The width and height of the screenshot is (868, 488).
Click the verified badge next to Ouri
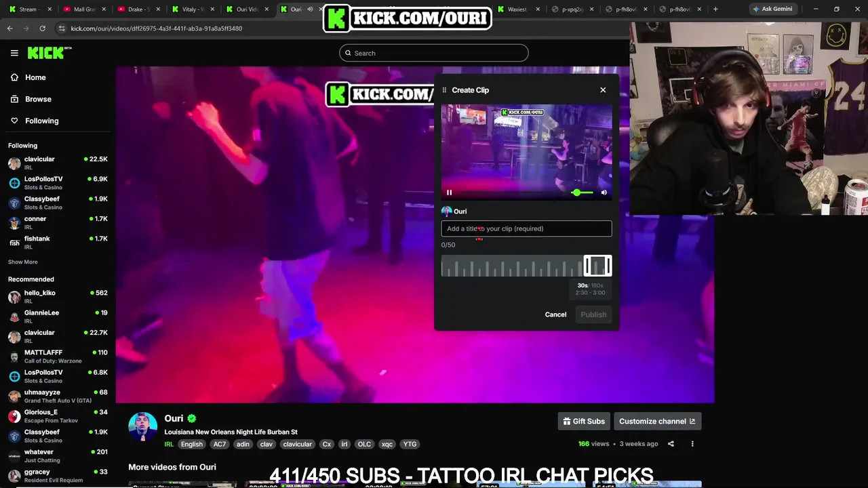click(192, 419)
